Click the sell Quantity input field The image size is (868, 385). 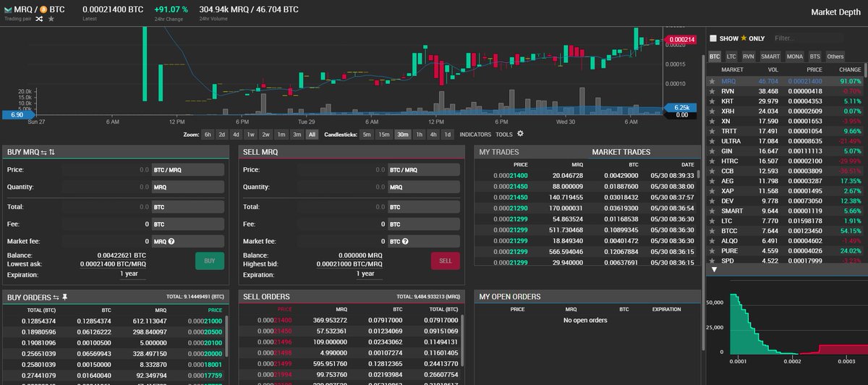coord(342,187)
